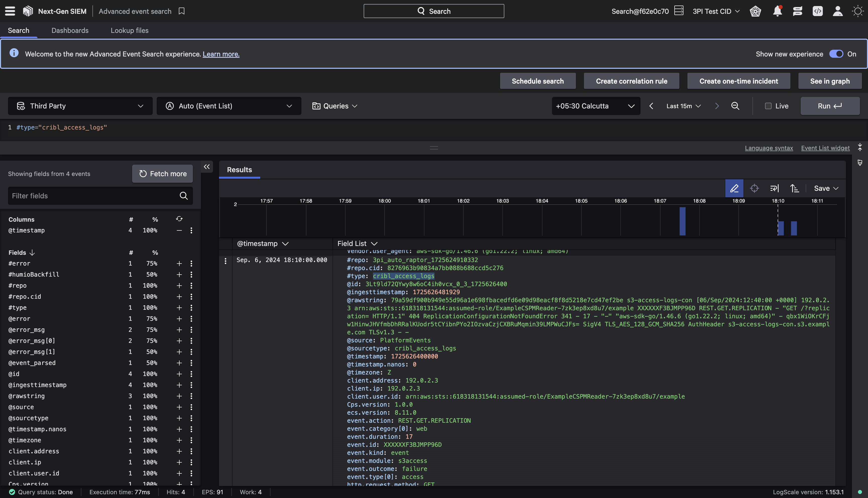Toggle the theme sun icon

(857, 11)
